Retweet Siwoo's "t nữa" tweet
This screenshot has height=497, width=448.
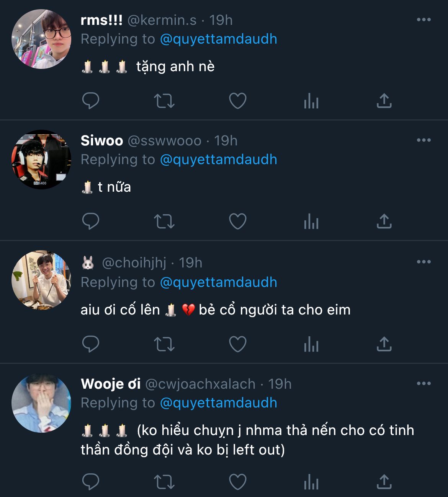click(x=164, y=221)
